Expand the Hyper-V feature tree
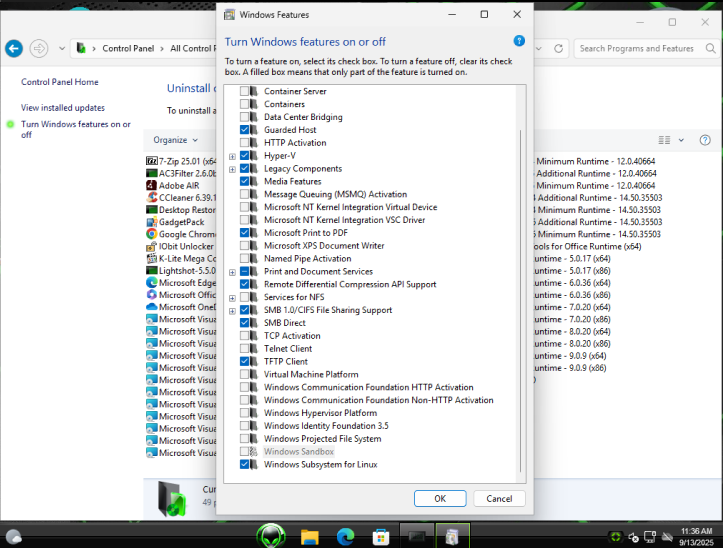Viewport: 723px width, 548px height. (x=232, y=156)
